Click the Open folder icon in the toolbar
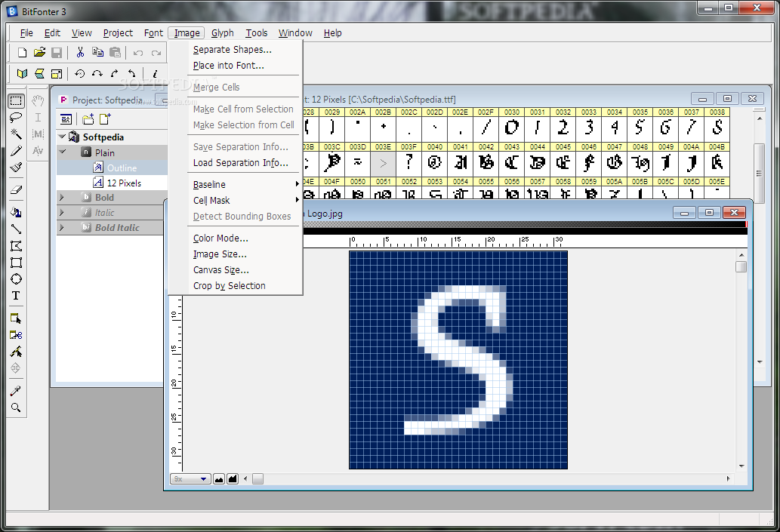The width and height of the screenshot is (780, 532). pos(40,52)
